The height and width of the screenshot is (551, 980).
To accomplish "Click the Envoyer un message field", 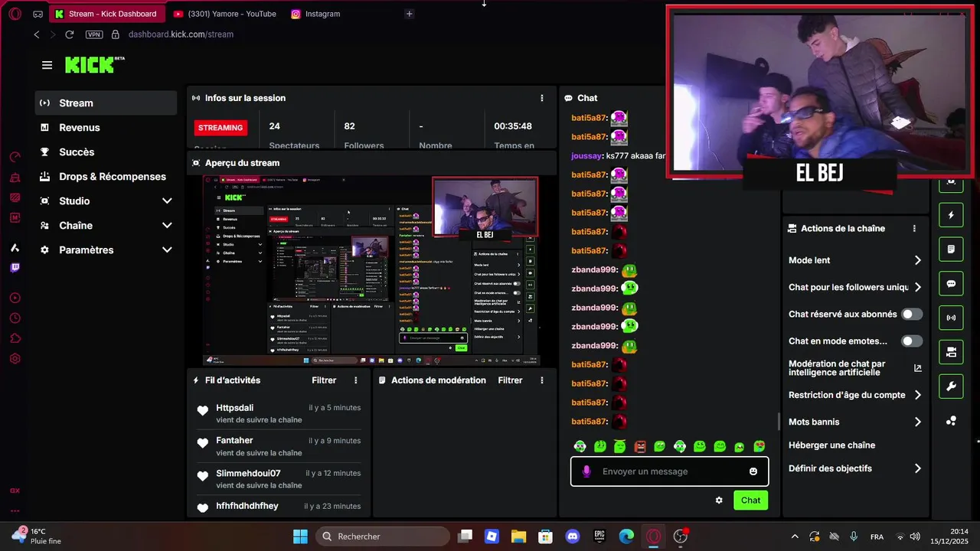I will point(670,471).
